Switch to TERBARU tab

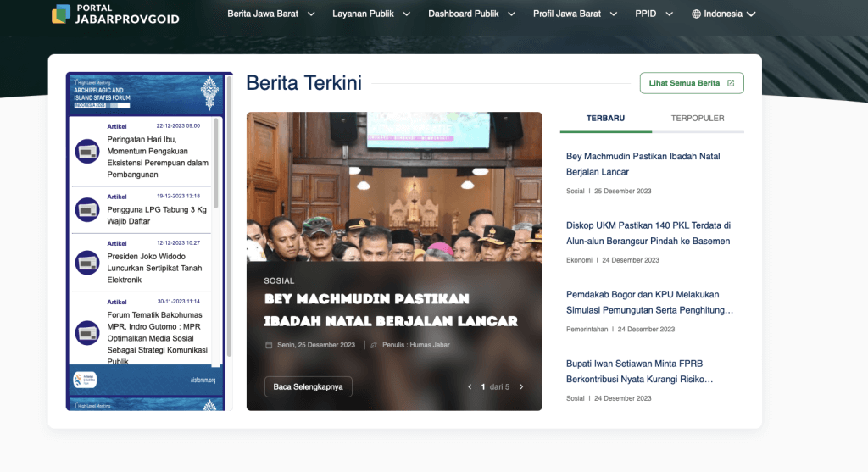tap(605, 119)
